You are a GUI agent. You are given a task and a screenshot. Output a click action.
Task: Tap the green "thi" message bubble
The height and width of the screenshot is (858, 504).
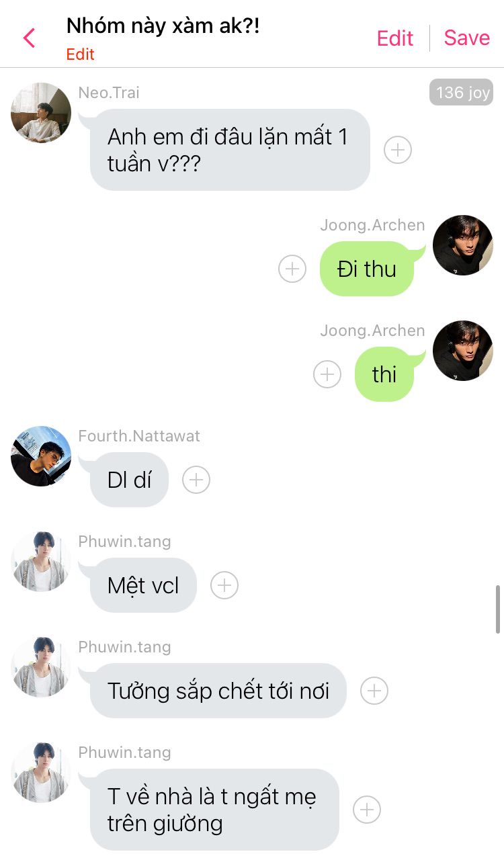tap(384, 374)
